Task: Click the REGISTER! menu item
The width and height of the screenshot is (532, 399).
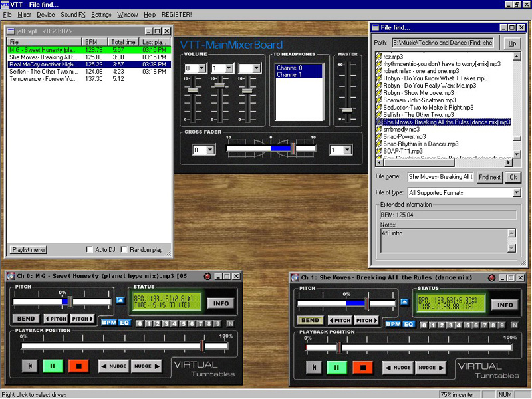Action: click(176, 15)
